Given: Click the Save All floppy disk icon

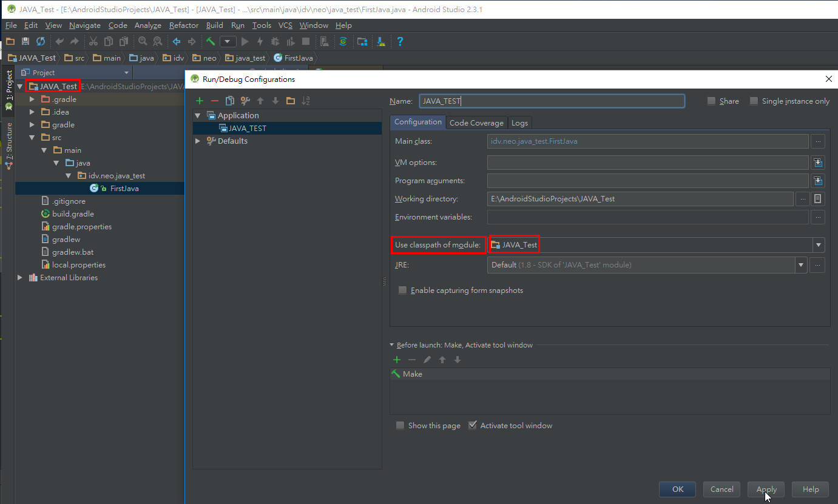Looking at the screenshot, I should (25, 41).
